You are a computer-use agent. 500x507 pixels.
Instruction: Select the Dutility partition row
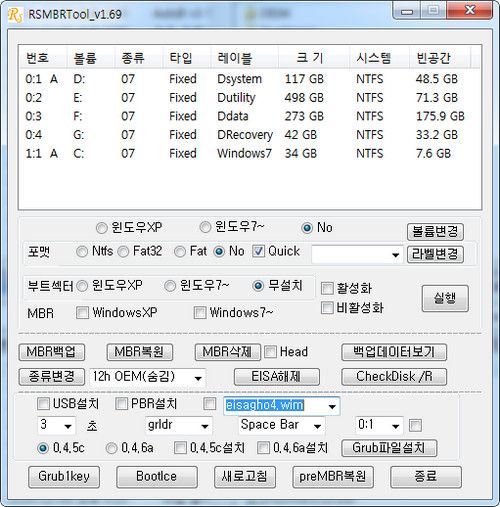250,98
